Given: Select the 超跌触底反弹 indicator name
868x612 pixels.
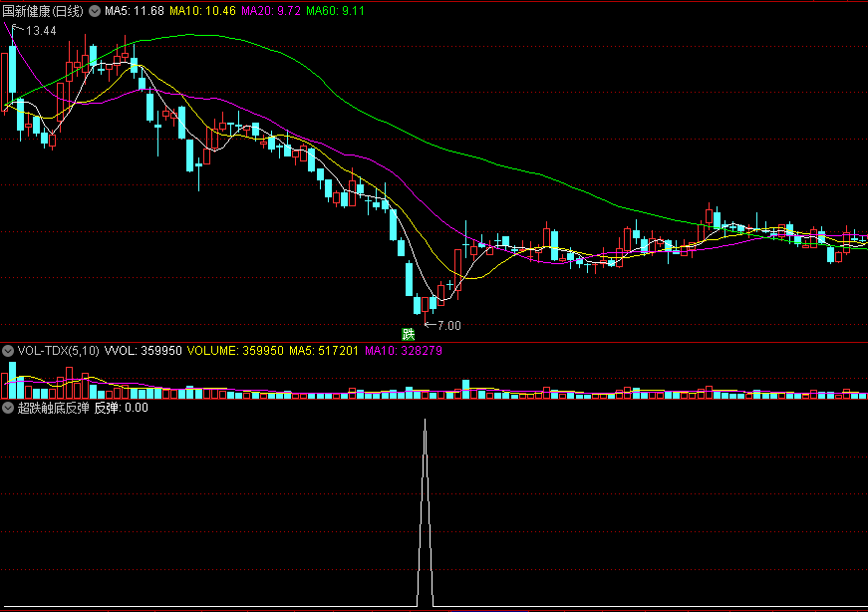Looking at the screenshot, I should (53, 409).
